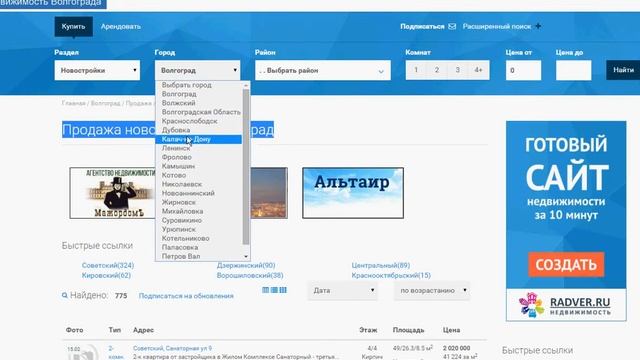The image size is (640, 360).
Task: Switch to the first list view icon
Action: [x=265, y=290]
